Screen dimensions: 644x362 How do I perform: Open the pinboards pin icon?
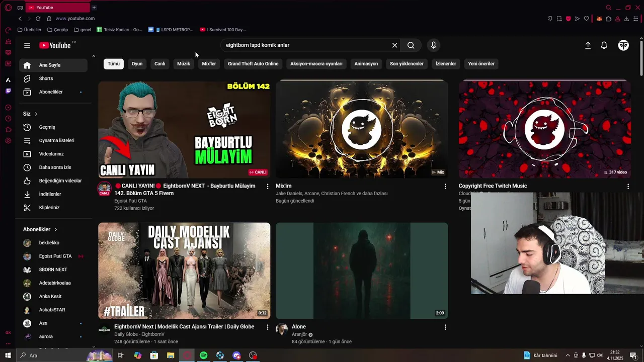550,19
